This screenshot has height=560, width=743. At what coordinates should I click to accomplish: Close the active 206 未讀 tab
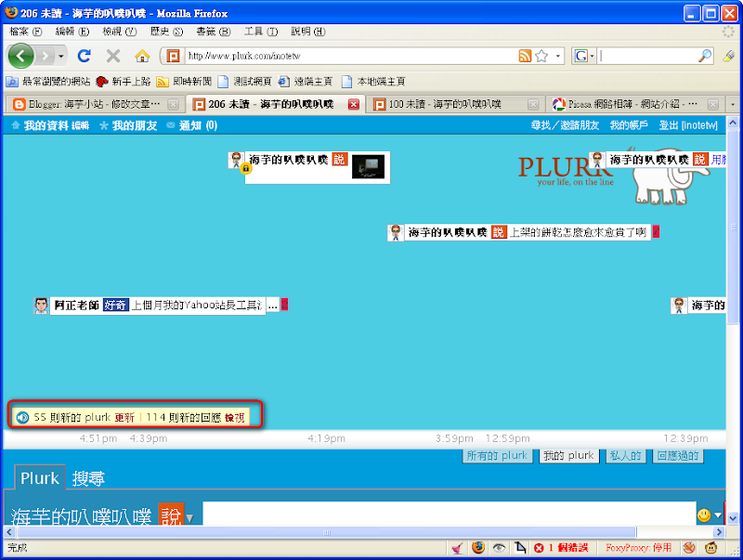(354, 104)
